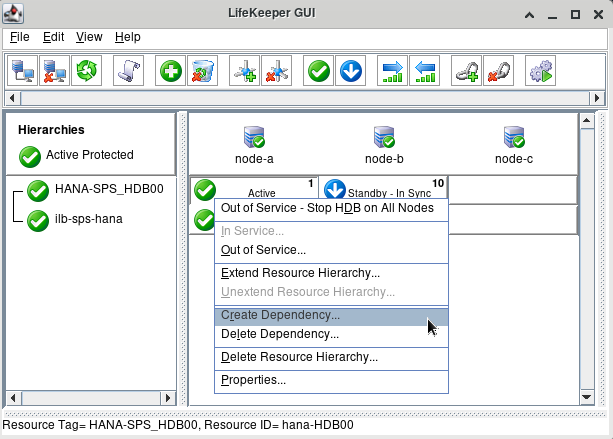Click the Hierarchies heading
Image resolution: width=613 pixels, height=439 pixels.
[x=51, y=130]
